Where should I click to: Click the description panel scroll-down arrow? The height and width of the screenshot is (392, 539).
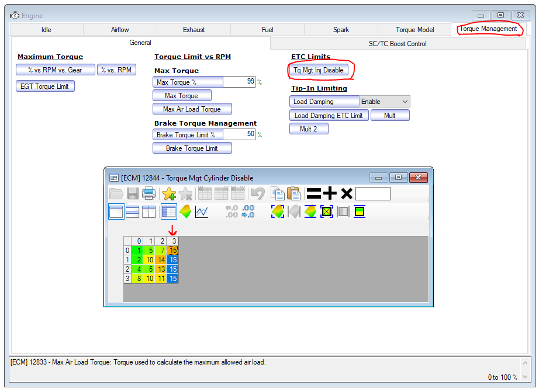click(x=525, y=377)
